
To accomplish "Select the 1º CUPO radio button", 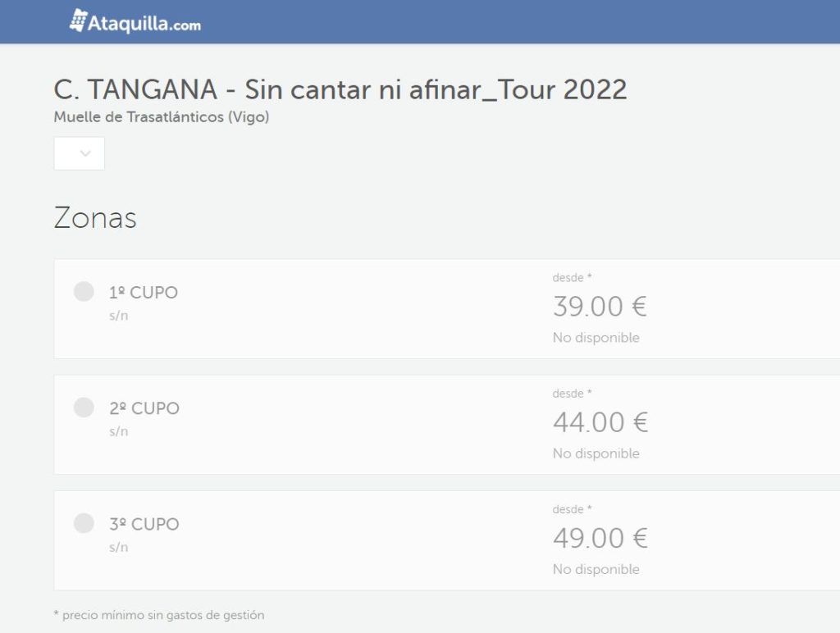I will (84, 291).
